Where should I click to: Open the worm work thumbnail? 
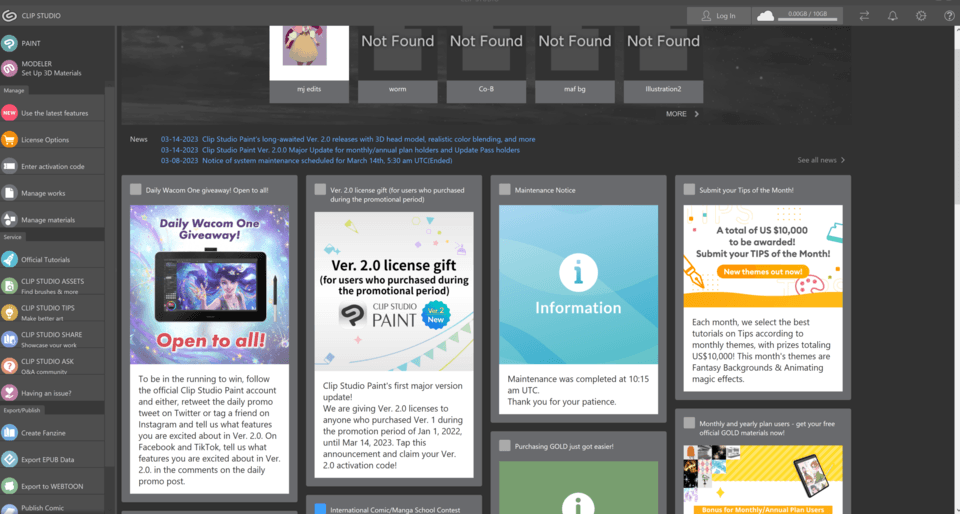click(397, 53)
